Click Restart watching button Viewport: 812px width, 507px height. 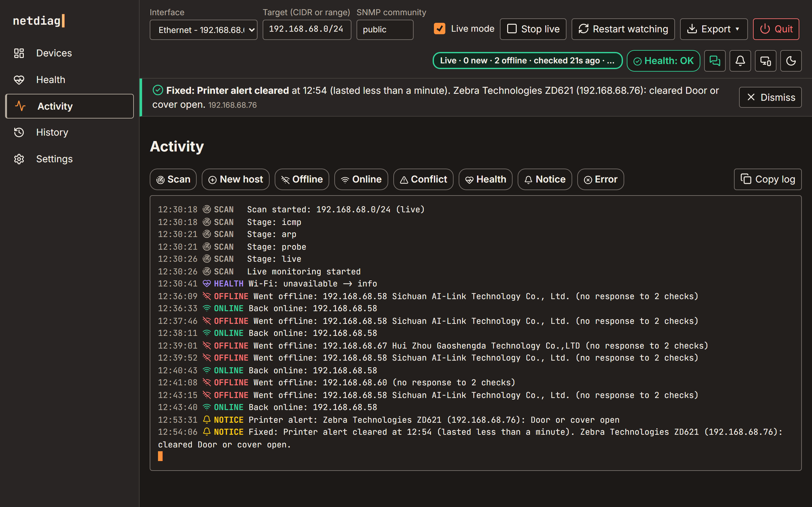(x=623, y=29)
